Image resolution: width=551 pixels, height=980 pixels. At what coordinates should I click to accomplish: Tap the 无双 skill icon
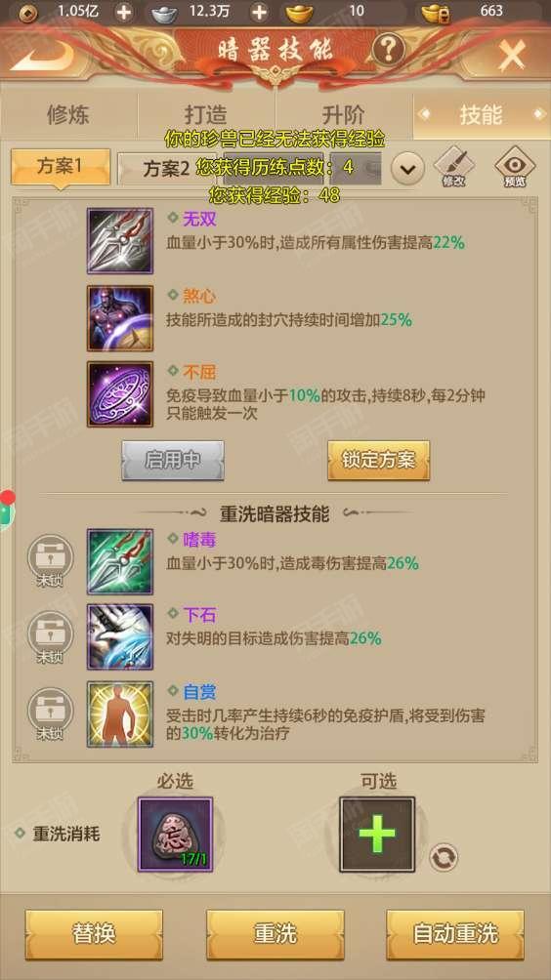(120, 241)
